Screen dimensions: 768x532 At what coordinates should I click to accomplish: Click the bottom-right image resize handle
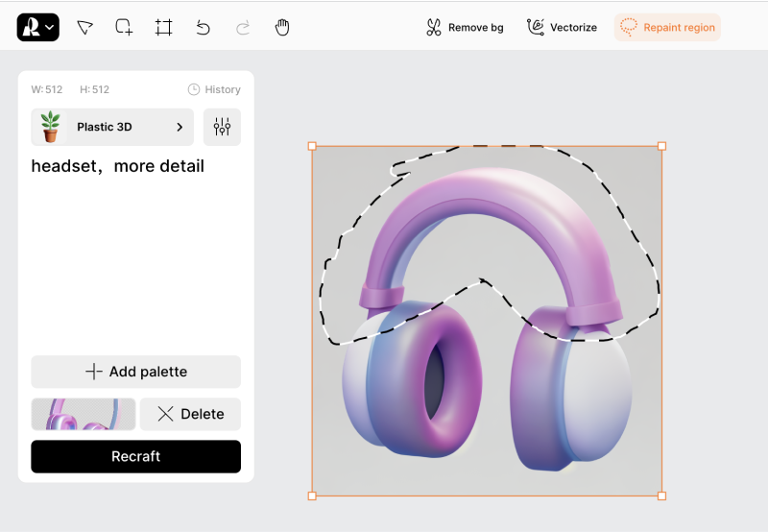click(x=661, y=496)
